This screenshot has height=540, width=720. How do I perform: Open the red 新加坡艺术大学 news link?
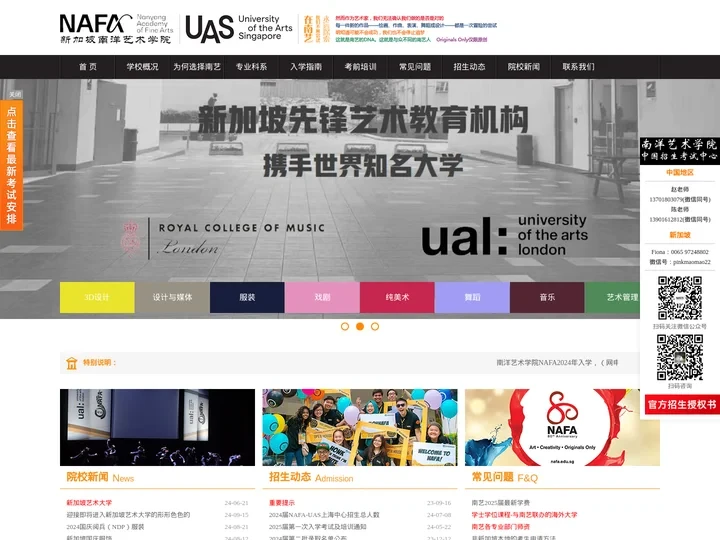89,503
